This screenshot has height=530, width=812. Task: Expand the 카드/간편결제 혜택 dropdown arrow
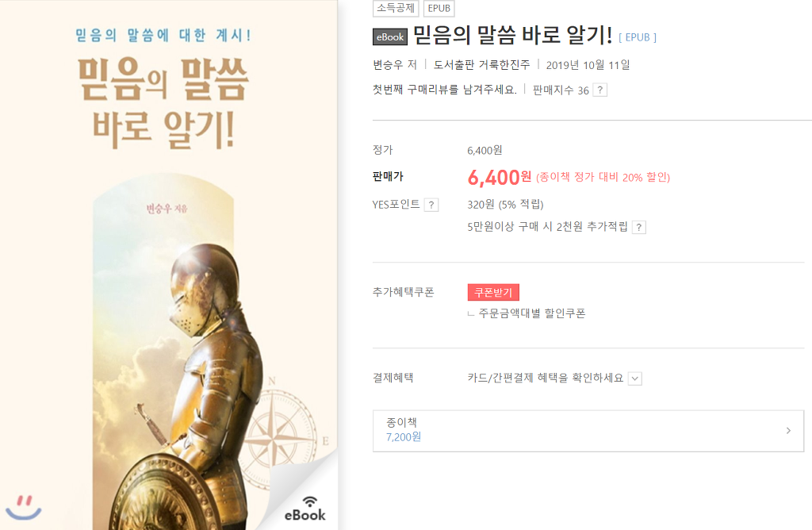coord(635,378)
